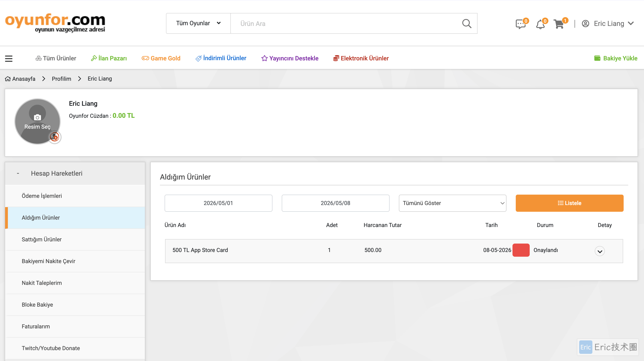Open Bakiyemi Nakite Çevir in sidebar
The image size is (644, 361).
point(75,261)
